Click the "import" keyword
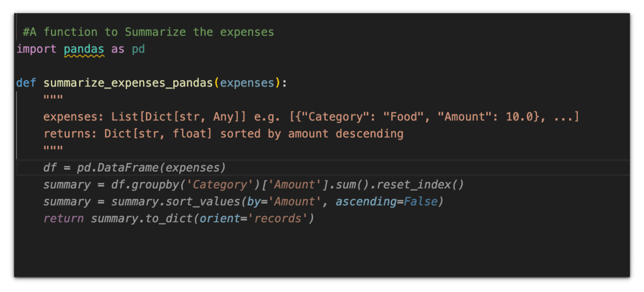 pyautogui.click(x=36, y=49)
